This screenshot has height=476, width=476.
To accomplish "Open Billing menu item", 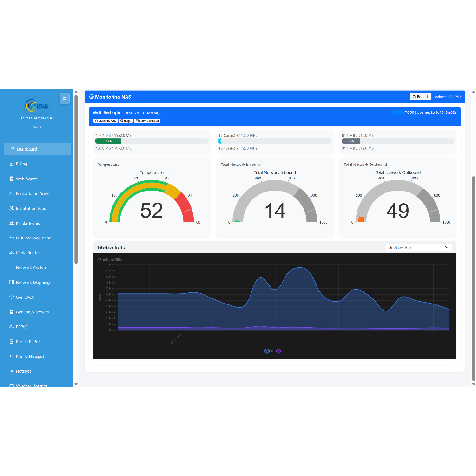I will point(37,164).
